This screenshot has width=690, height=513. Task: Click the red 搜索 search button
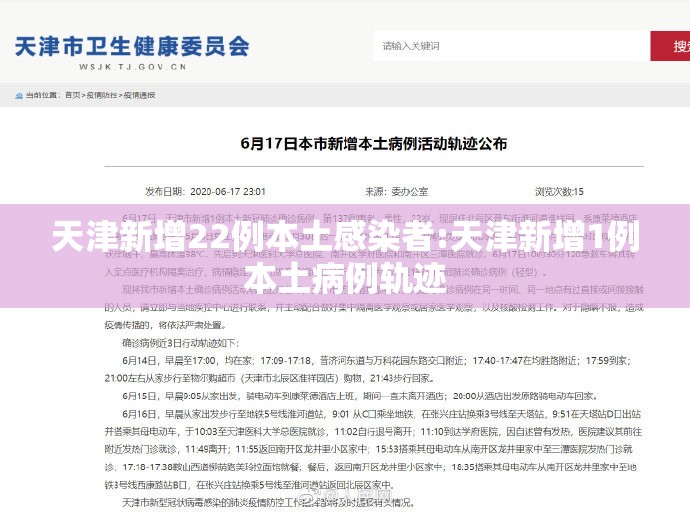[x=670, y=46]
